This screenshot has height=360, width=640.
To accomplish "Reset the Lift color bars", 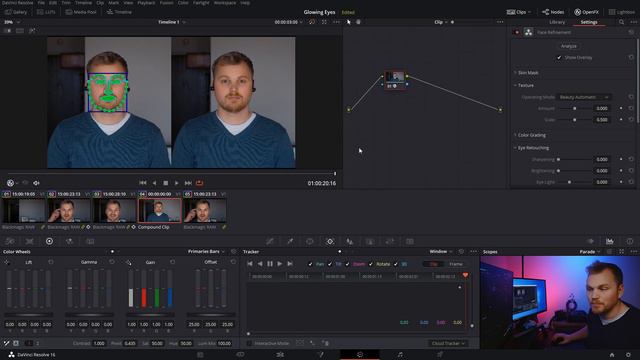I will pyautogui.click(x=51, y=262).
